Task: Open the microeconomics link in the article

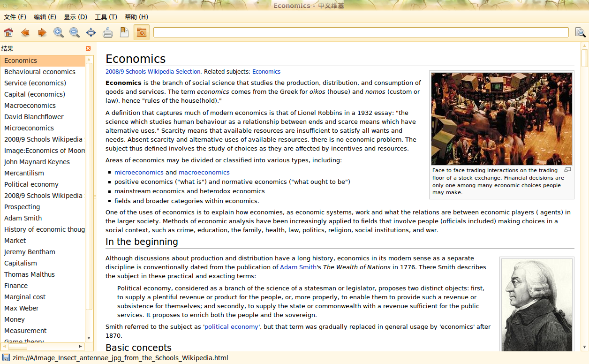Action: pos(139,173)
